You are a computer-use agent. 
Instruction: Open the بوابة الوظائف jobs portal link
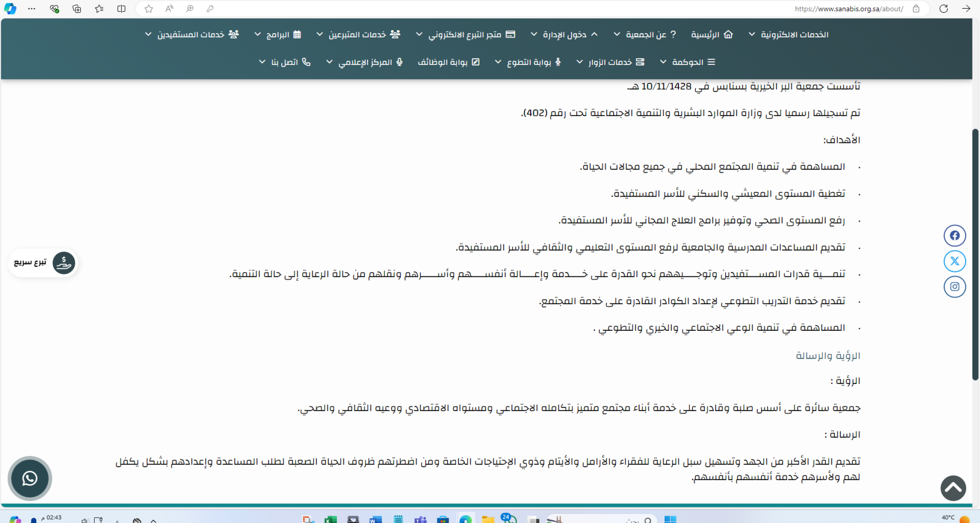point(449,62)
